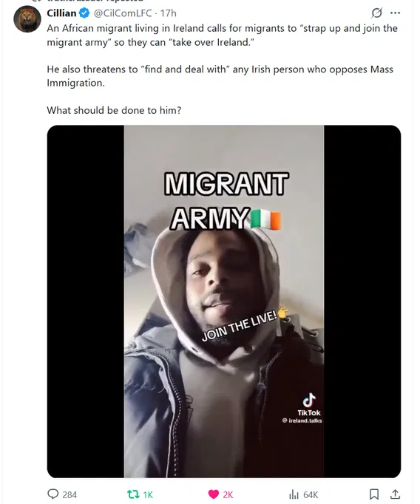Click the 1K reposts count
Viewport: 420px width, 504px height.
coord(148,494)
